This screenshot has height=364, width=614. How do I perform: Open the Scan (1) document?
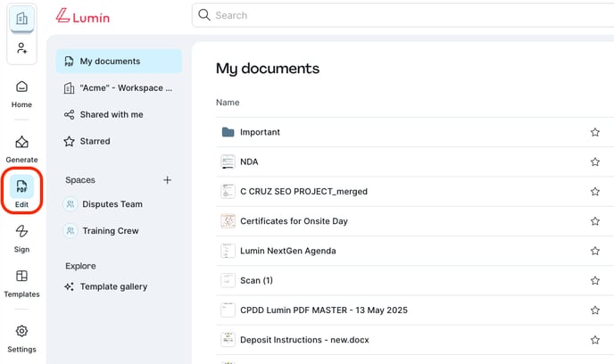tap(256, 281)
